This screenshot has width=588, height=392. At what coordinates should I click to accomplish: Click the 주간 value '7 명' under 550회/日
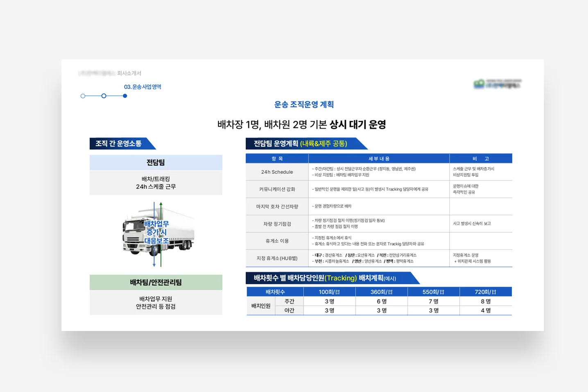coord(434,301)
